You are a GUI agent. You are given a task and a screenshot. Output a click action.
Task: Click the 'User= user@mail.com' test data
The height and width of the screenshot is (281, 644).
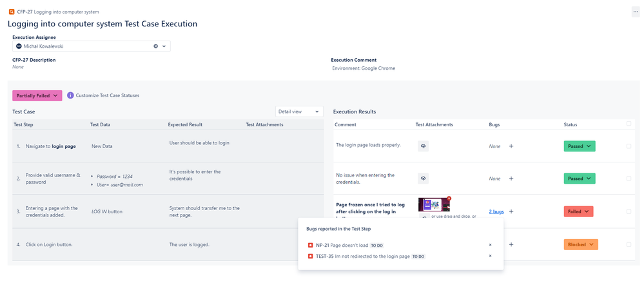pos(119,185)
